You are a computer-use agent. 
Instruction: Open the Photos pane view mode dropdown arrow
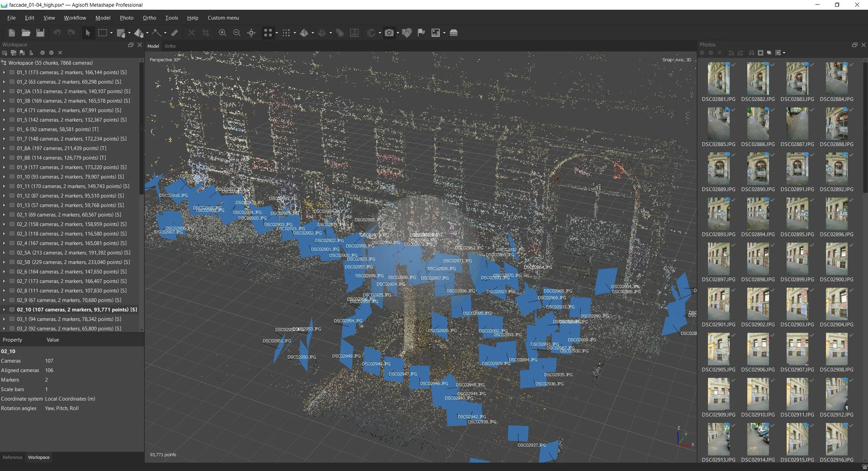pyautogui.click(x=784, y=53)
